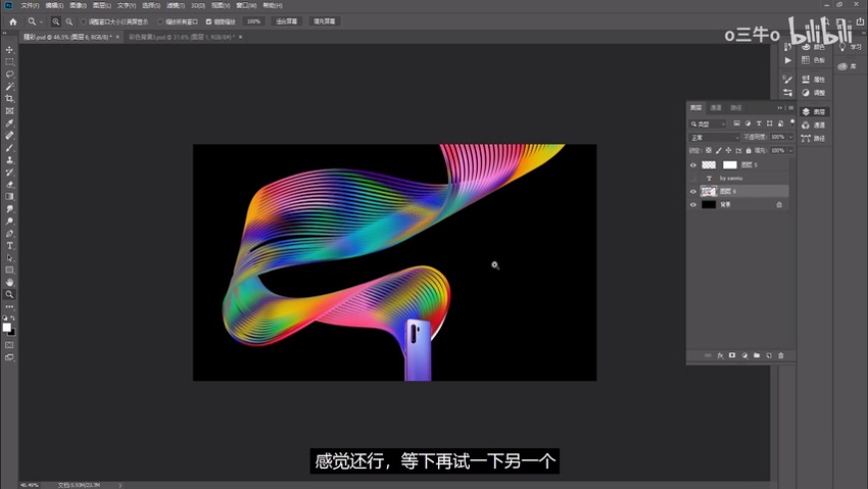Select the Clone Stamp tool
The height and width of the screenshot is (489, 868).
[9, 160]
